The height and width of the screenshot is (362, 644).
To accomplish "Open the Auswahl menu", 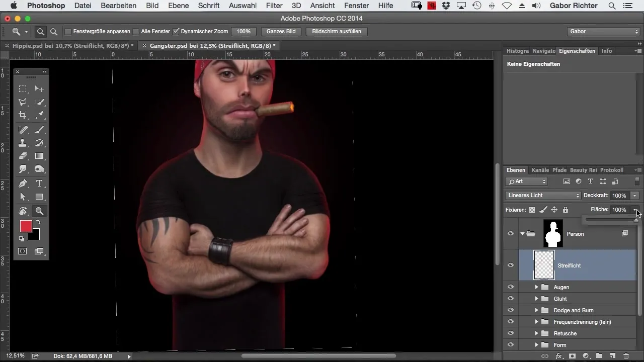I will click(243, 6).
